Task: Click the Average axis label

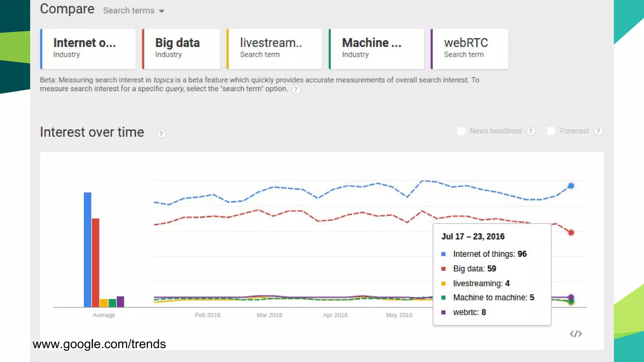Action: (x=104, y=315)
